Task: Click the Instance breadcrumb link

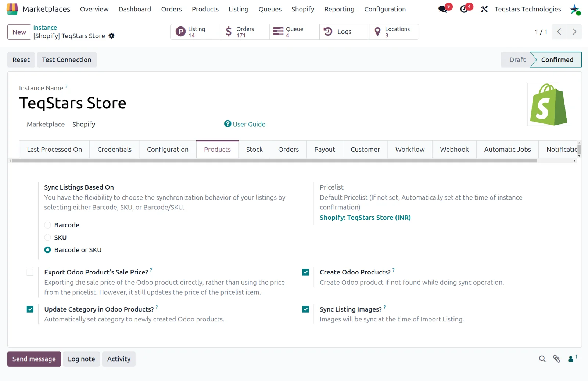Action: tap(45, 28)
